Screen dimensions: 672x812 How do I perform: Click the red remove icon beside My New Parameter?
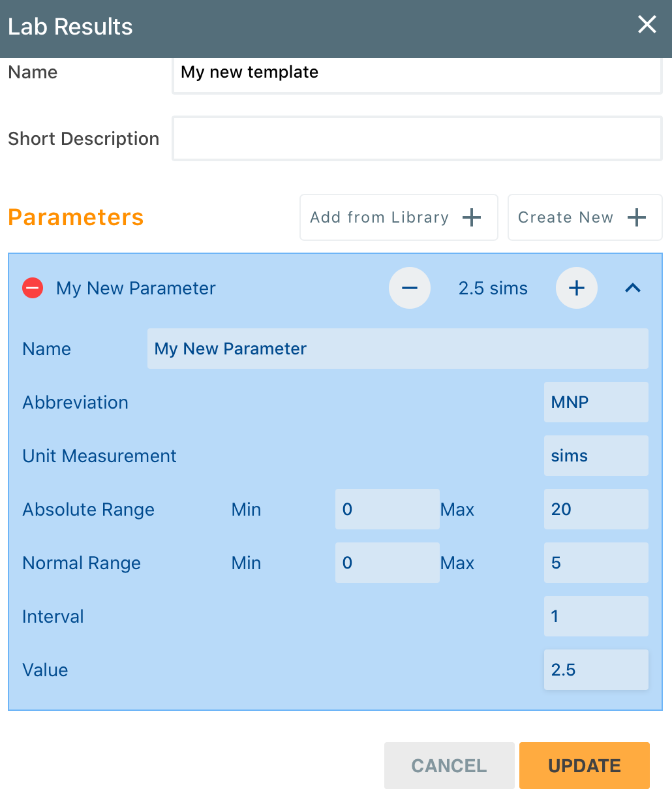click(x=32, y=287)
